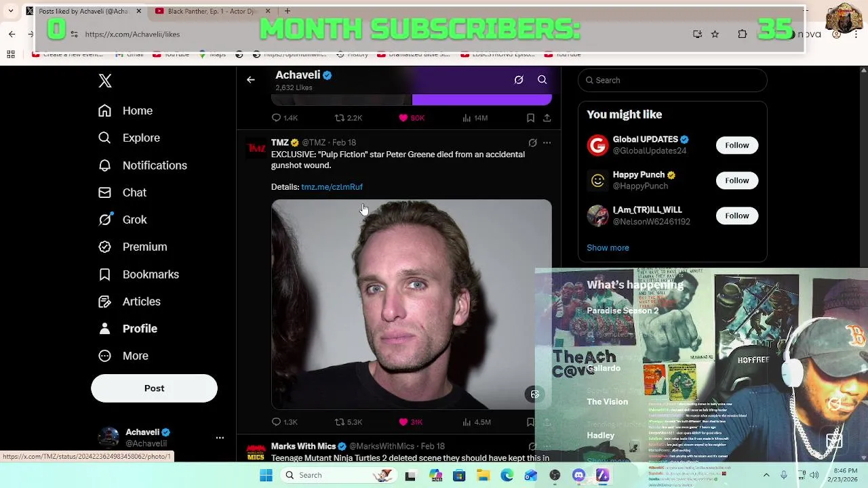Screen dimensions: 868x488
Task: Switch to the Black Panther Ep. 1 tab
Action: tap(212, 11)
